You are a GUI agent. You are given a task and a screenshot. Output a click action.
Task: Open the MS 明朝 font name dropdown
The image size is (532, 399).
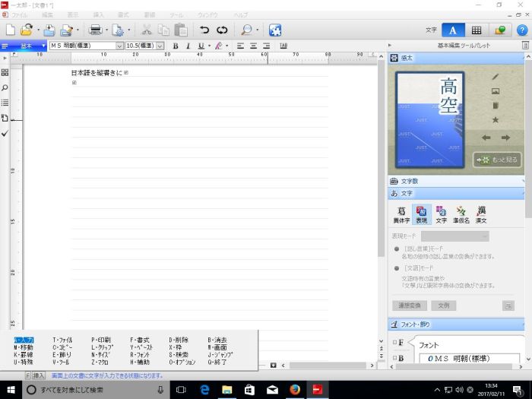coord(119,46)
